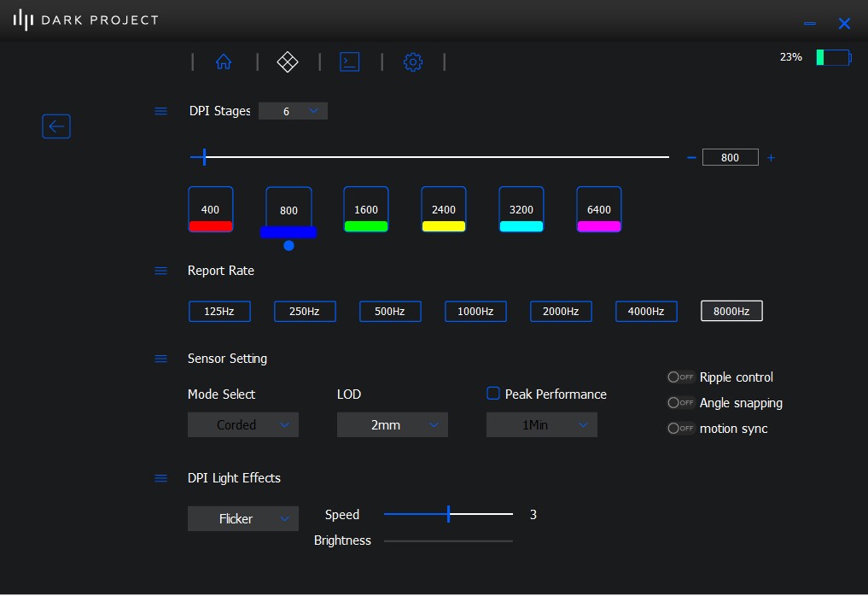Open the DPI Stages count dropdown
This screenshot has width=868, height=596.
click(x=293, y=111)
